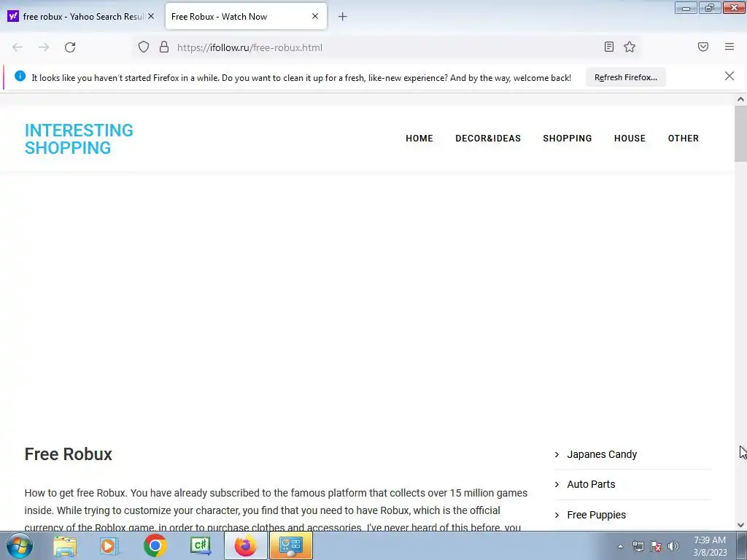
Task: Open the control panel taskbar application
Action: (290, 545)
